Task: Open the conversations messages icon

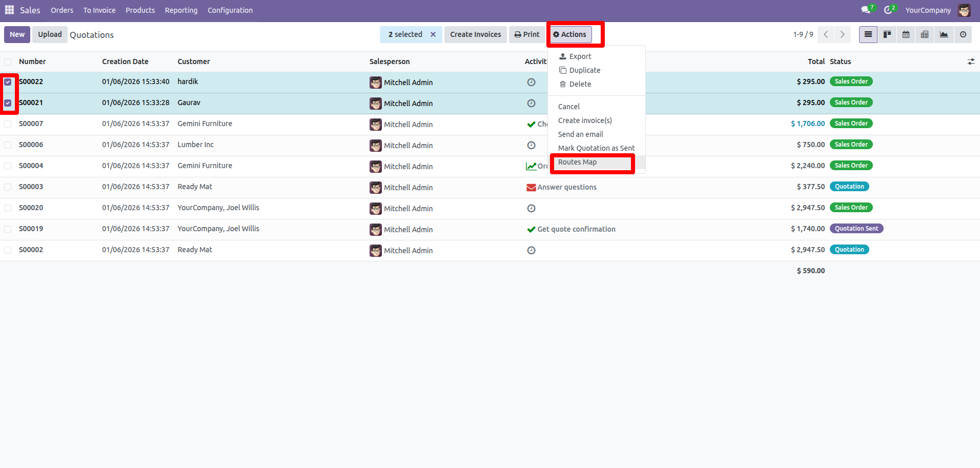Action: [x=866, y=10]
